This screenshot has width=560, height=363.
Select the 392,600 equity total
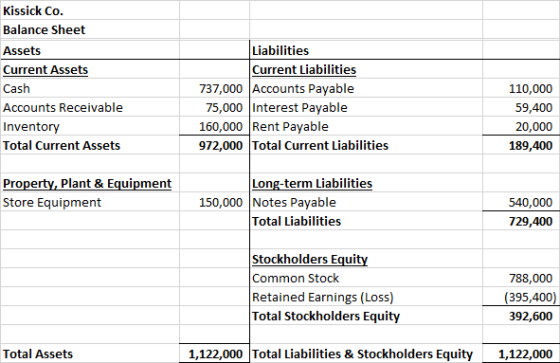(531, 316)
